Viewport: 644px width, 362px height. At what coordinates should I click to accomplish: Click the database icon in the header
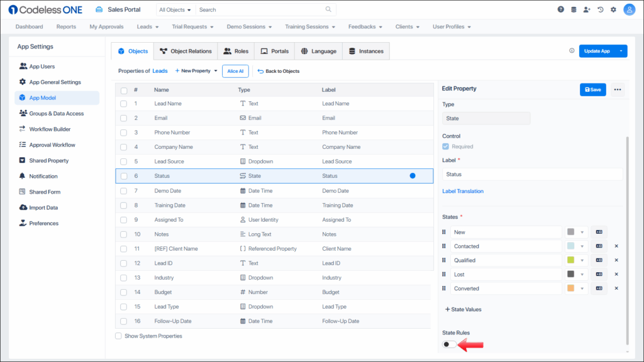(573, 9)
